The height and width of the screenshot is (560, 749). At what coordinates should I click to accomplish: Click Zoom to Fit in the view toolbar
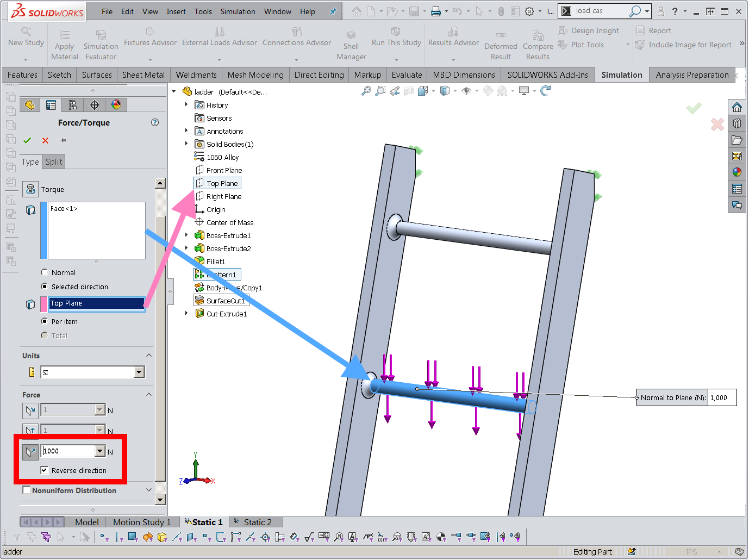pyautogui.click(x=365, y=91)
